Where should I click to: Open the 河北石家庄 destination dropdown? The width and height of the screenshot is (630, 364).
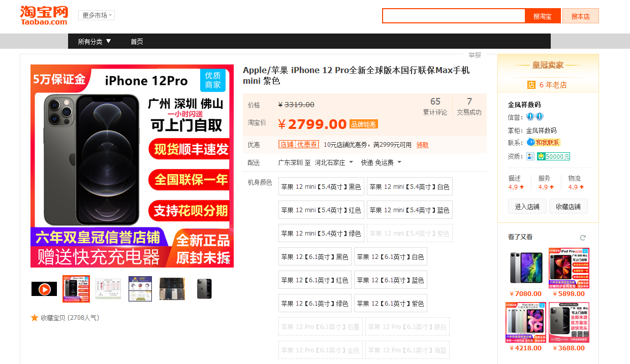click(334, 162)
